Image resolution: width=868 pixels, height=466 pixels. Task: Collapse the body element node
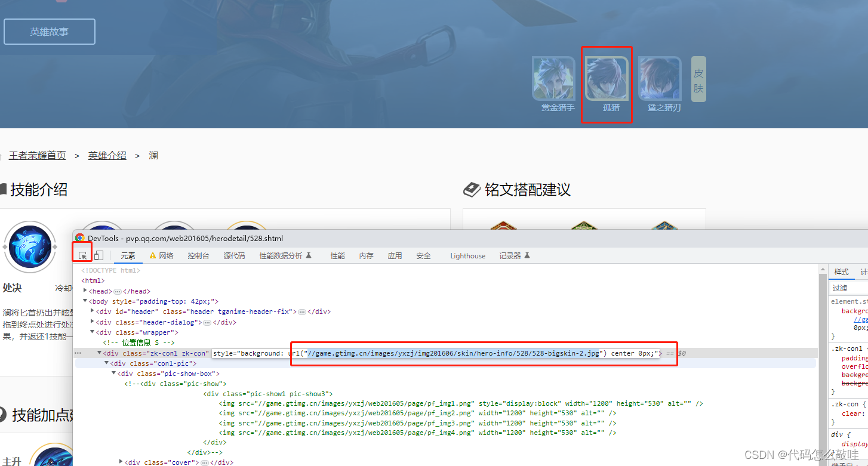tap(85, 301)
